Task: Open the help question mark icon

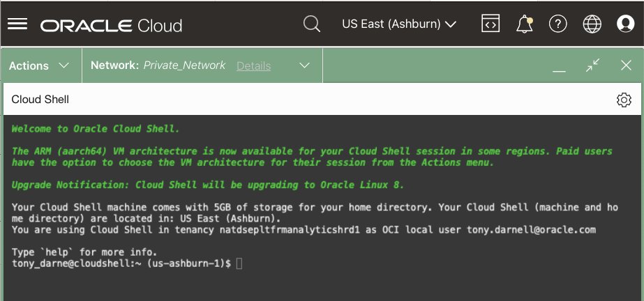Action: 557,24
